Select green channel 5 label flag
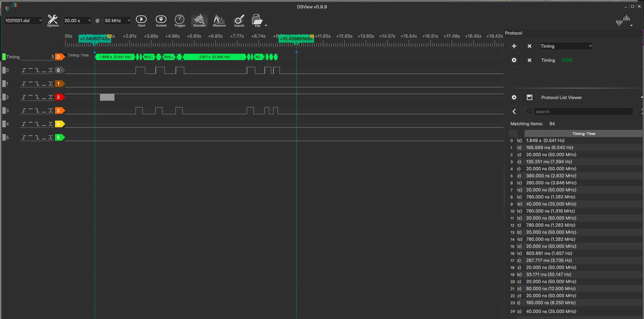The image size is (644, 319). click(60, 137)
